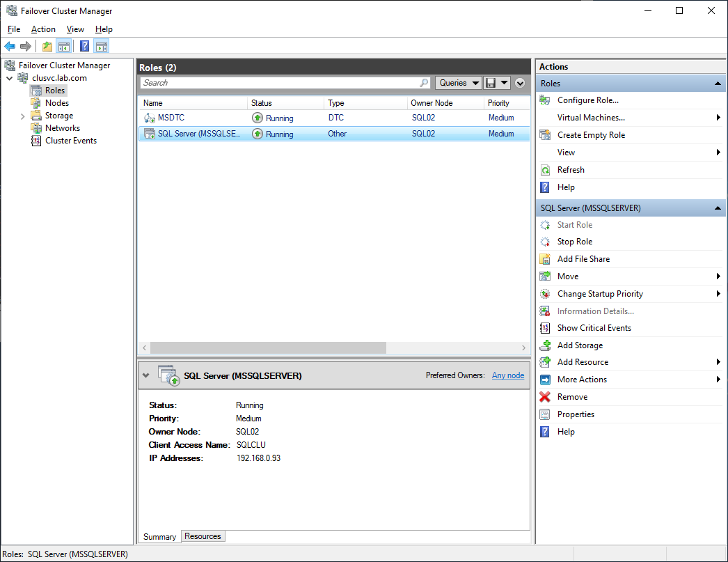Expand the Storage tree node
This screenshot has height=562, width=728.
[x=22, y=116]
